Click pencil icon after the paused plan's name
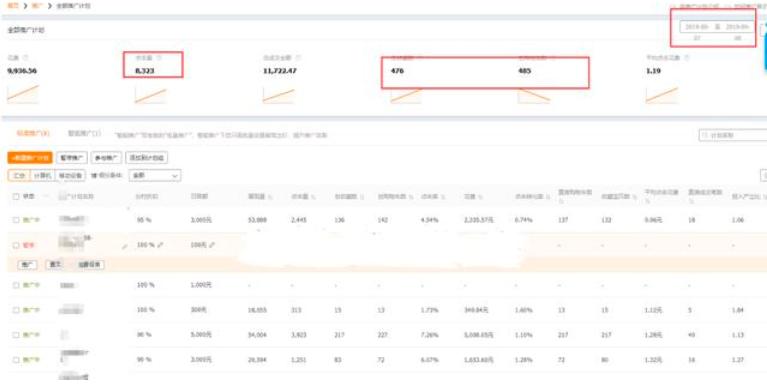The height and width of the screenshot is (385, 767). point(124,247)
